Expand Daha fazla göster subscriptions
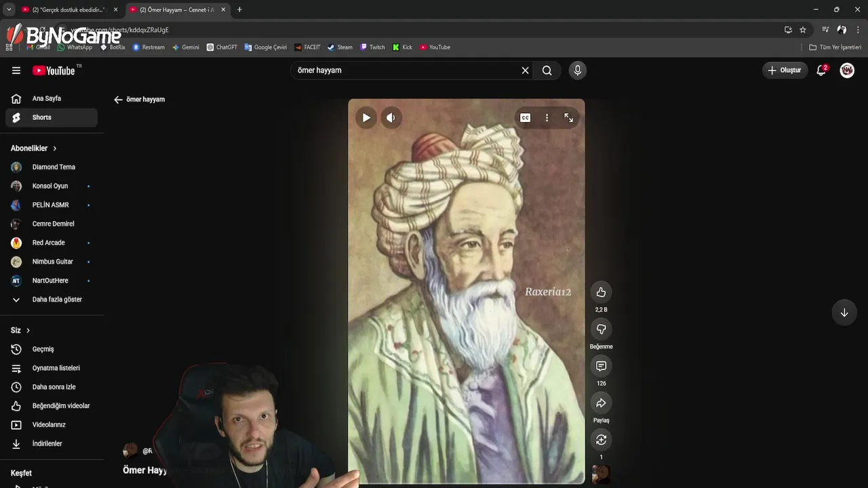Screen dimensions: 868x488 pos(52,300)
